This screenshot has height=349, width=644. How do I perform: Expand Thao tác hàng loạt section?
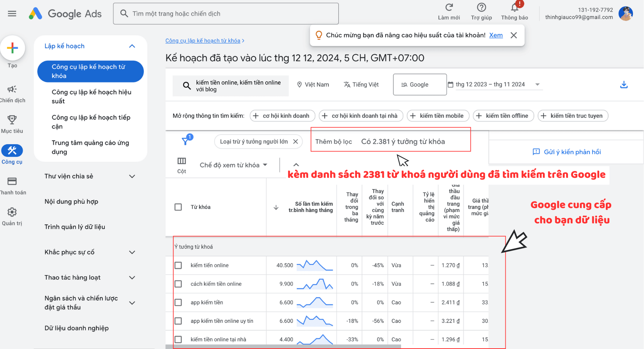tap(132, 278)
